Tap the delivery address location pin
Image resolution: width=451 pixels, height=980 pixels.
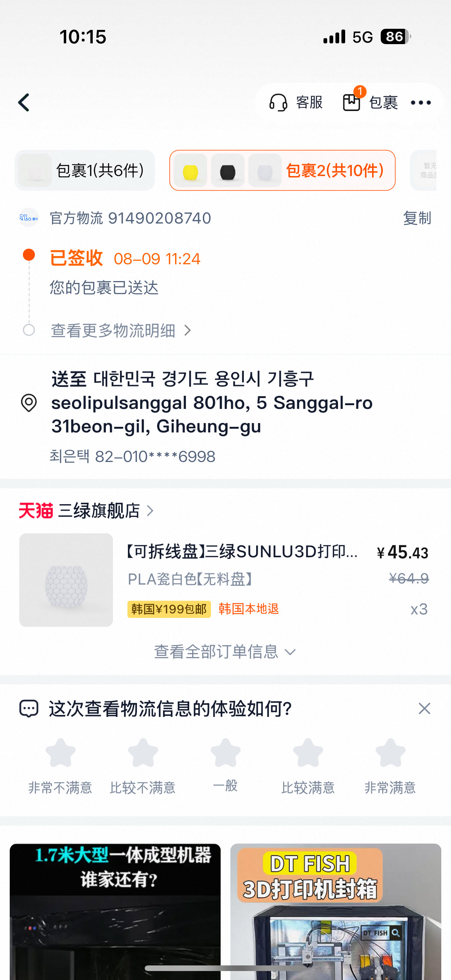29,403
